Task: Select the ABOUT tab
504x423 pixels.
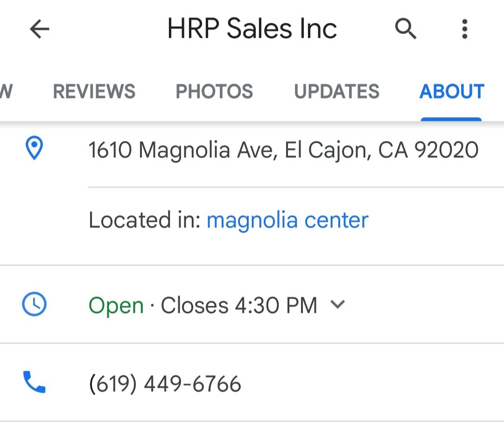Action: [x=452, y=92]
